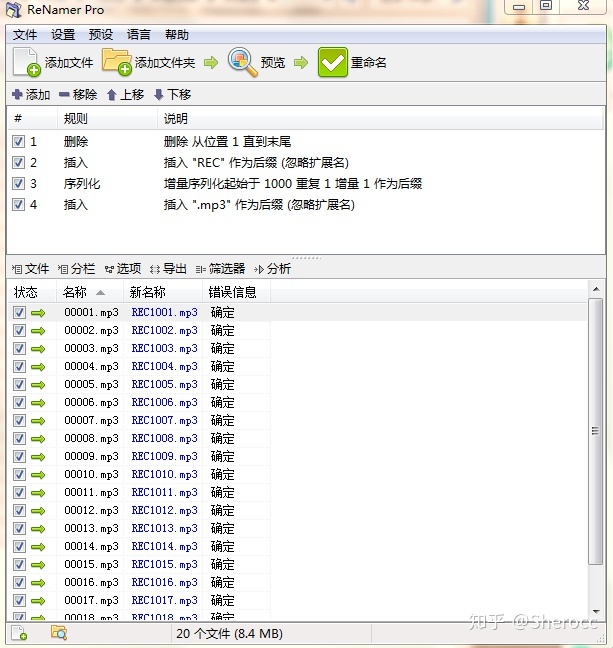
Task: Move the rule down with 下移
Action: (172, 95)
